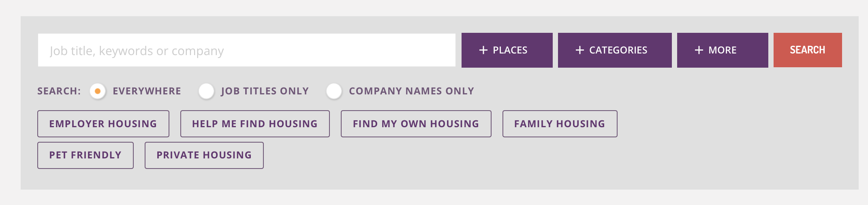
Task: Expand the CATEGORIES filter
Action: pos(615,50)
